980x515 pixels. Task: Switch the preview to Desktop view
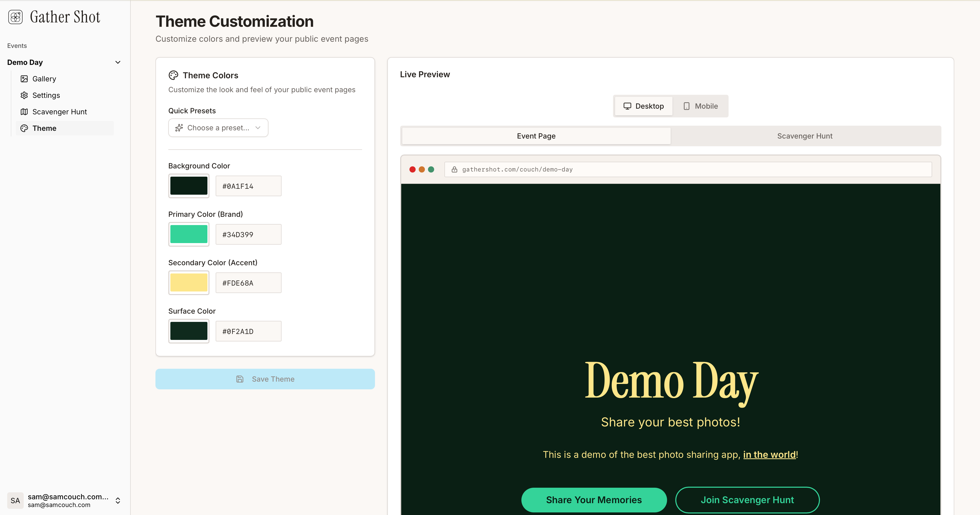643,106
